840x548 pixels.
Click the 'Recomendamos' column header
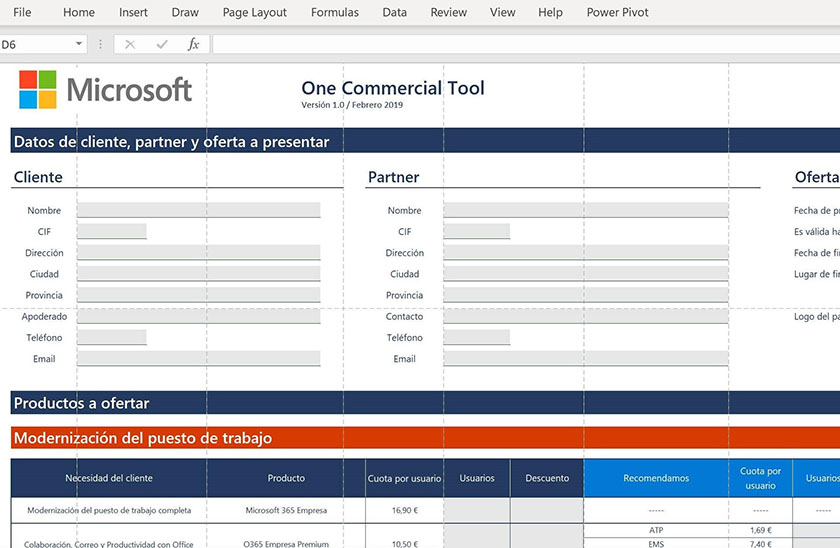tap(656, 478)
